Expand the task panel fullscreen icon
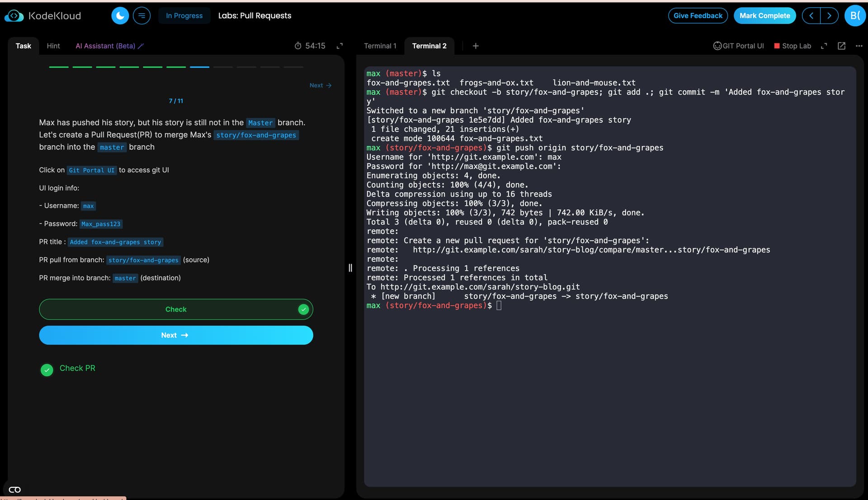The height and width of the screenshot is (500, 868). [x=340, y=46]
